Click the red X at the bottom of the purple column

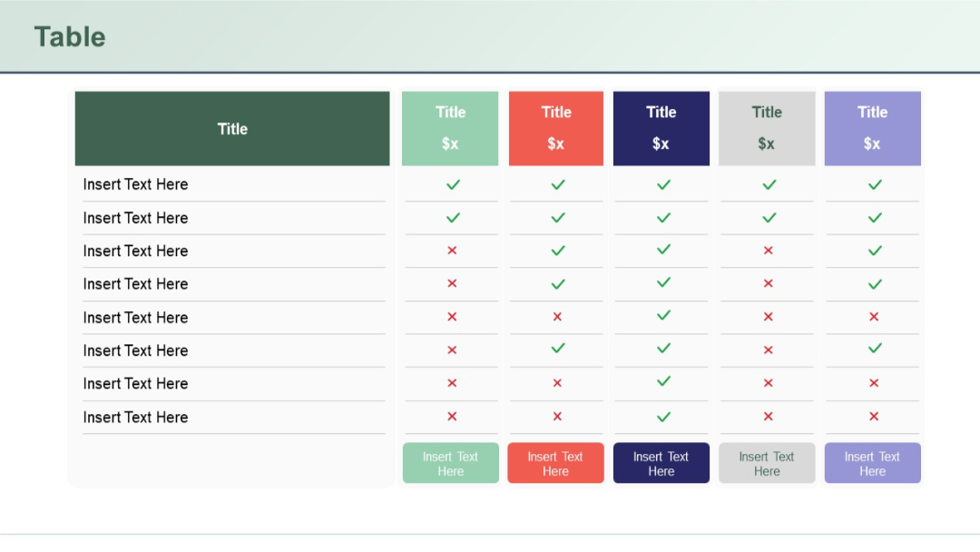point(872,417)
